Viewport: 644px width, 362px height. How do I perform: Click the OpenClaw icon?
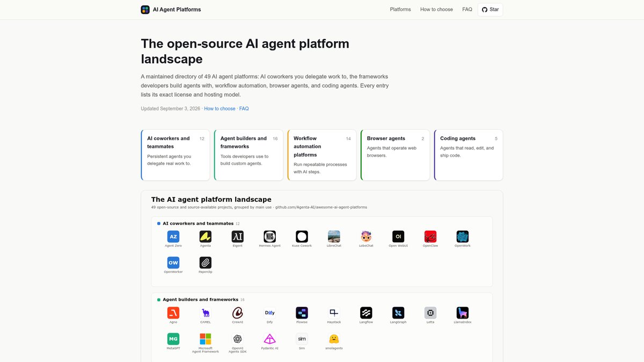pyautogui.click(x=430, y=237)
